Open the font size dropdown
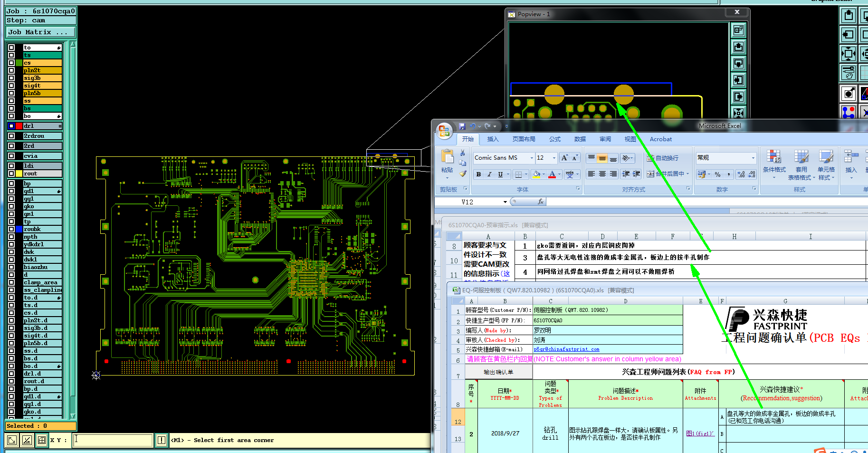The image size is (868, 453). coord(554,158)
